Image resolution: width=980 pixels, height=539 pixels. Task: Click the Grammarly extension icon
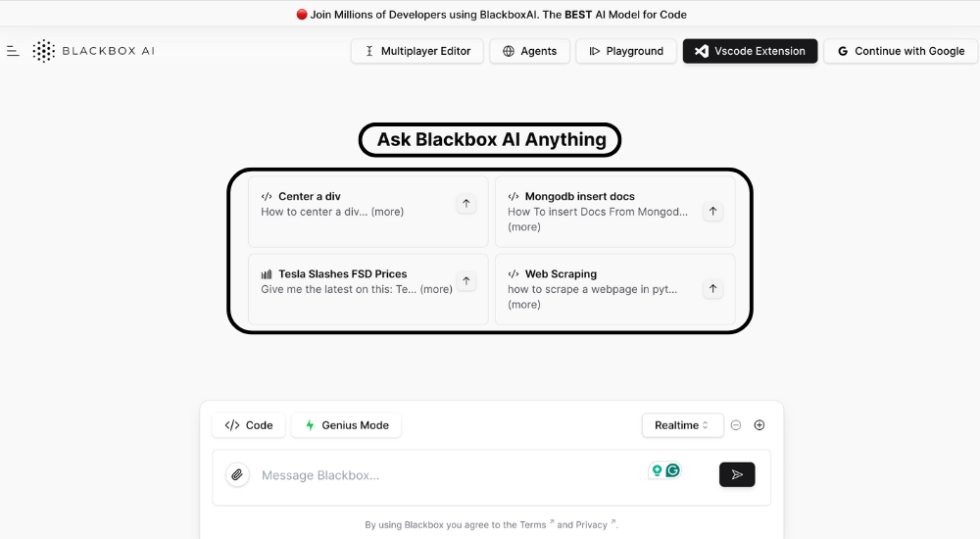pos(672,470)
